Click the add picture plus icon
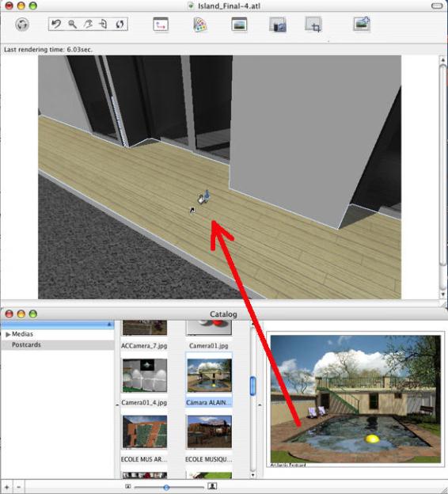This screenshot has width=448, height=494. tap(362, 24)
